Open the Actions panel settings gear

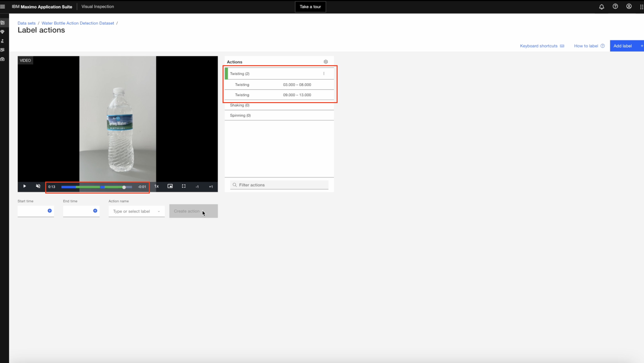[x=326, y=62]
